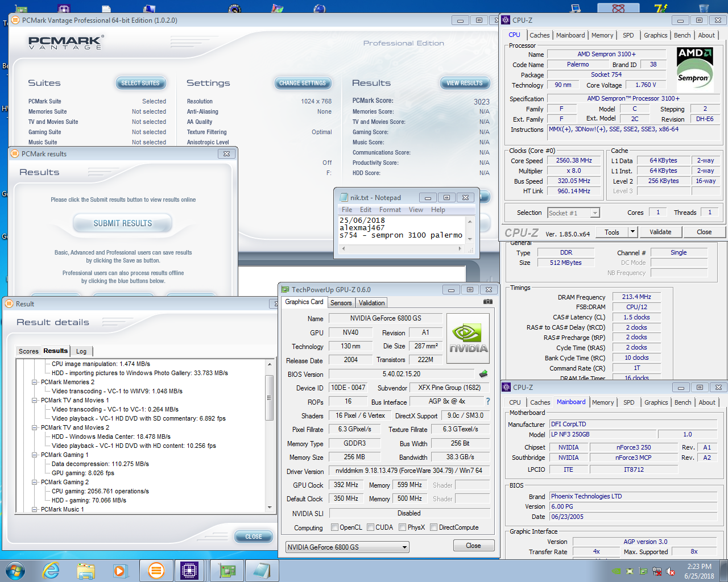This screenshot has width=728, height=582.
Task: Click the VIEW RESULTS button
Action: (465, 83)
